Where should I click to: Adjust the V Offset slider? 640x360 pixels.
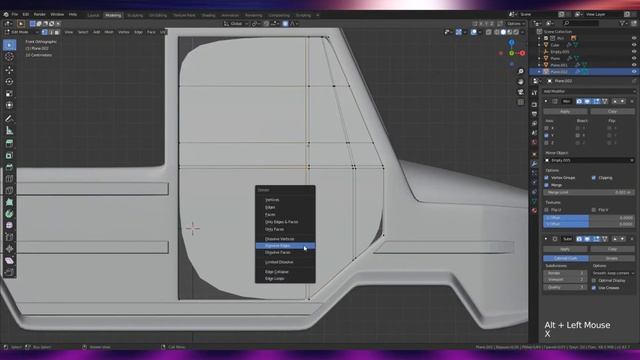tap(589, 224)
